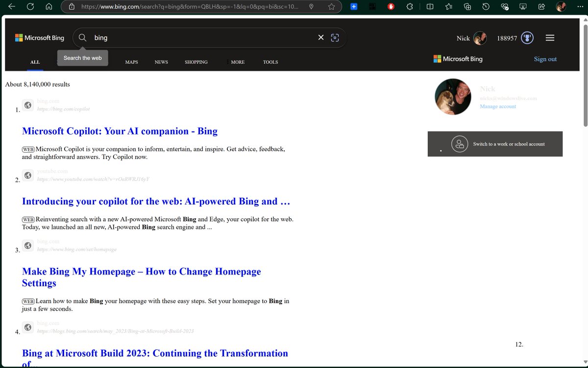Switch to the NEWS tab
The image size is (588, 368).
coord(161,62)
